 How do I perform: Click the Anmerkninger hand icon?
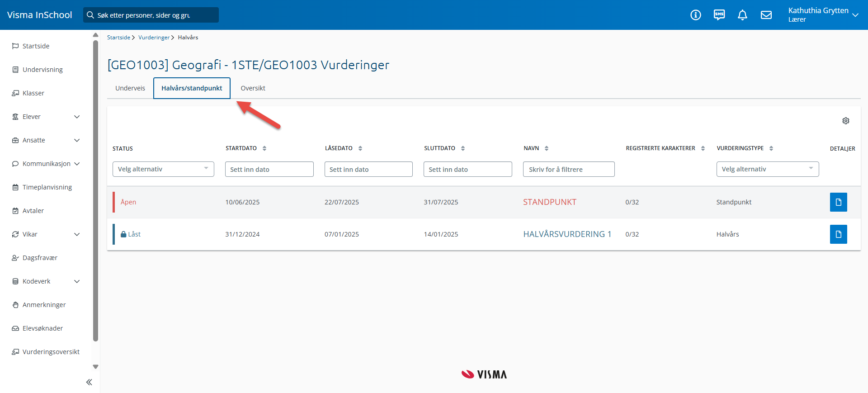click(15, 305)
